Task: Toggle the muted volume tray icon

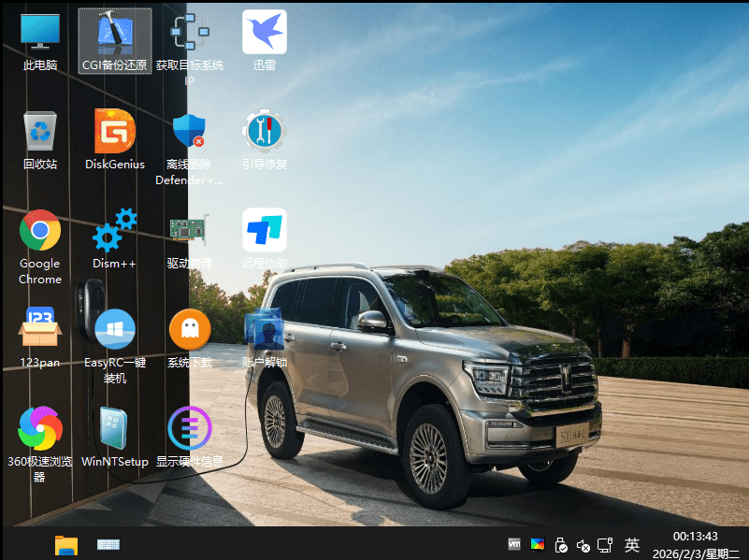Action: pos(583,544)
